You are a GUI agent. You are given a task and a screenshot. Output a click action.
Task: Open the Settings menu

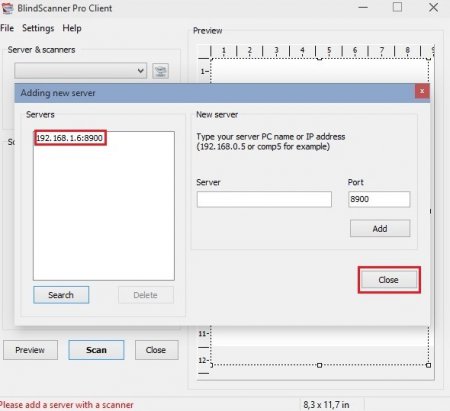pyautogui.click(x=38, y=28)
